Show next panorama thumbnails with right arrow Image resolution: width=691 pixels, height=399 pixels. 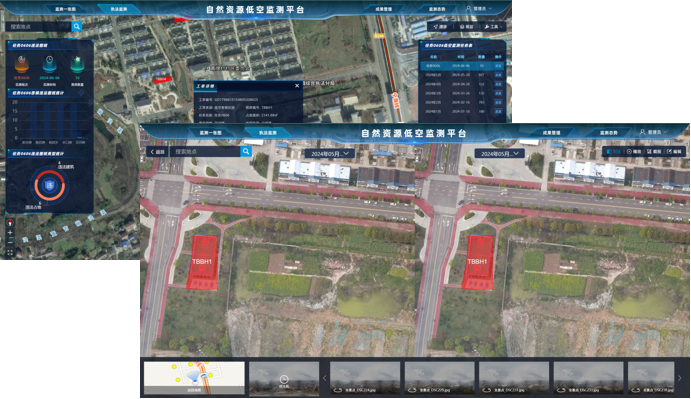(679, 378)
